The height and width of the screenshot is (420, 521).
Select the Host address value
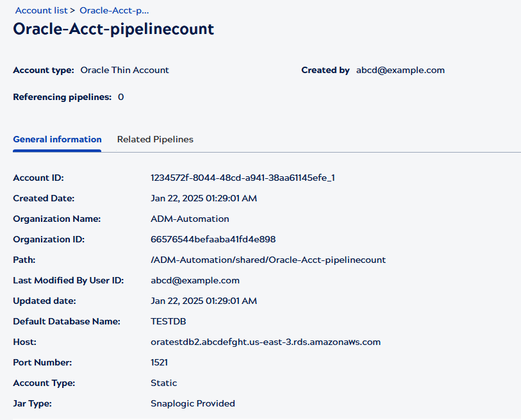(266, 342)
